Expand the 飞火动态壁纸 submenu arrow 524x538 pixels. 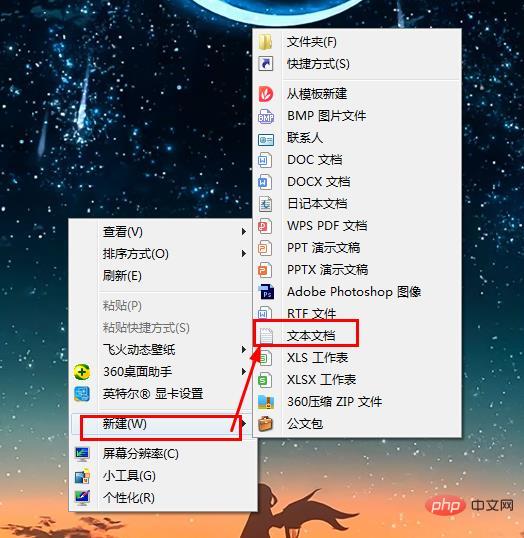tap(244, 350)
